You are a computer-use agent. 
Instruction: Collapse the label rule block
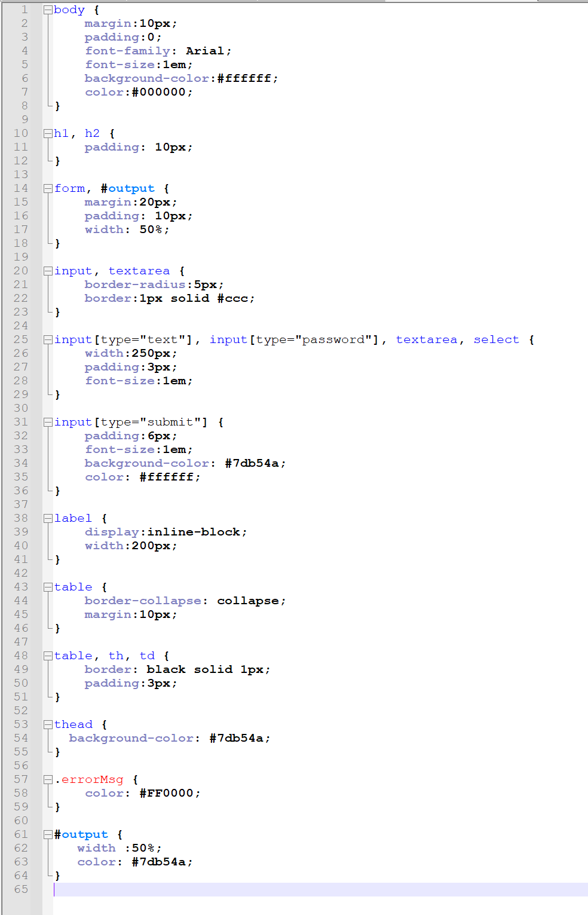tap(48, 518)
